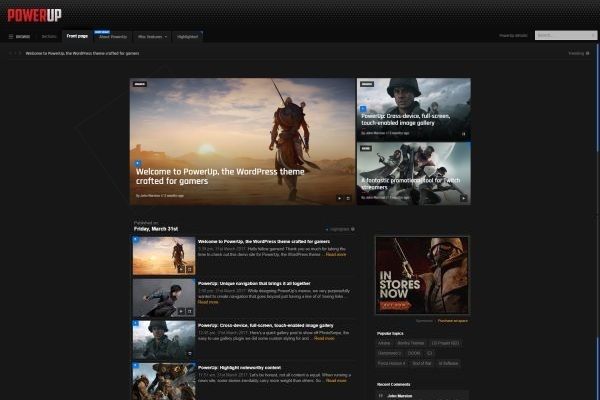Click Read more on the Welcome to PowerUp article

tap(336, 255)
